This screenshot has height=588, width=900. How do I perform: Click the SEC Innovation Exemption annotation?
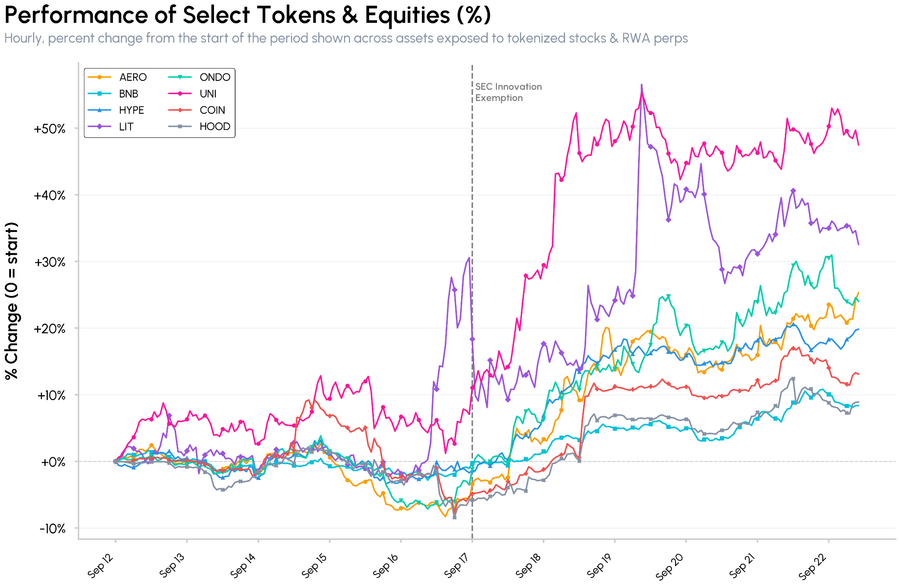pyautogui.click(x=508, y=92)
